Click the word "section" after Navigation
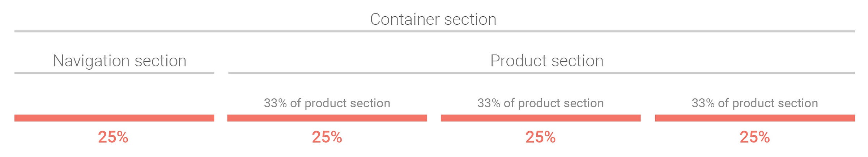This screenshot has height=157, width=868. [x=161, y=61]
